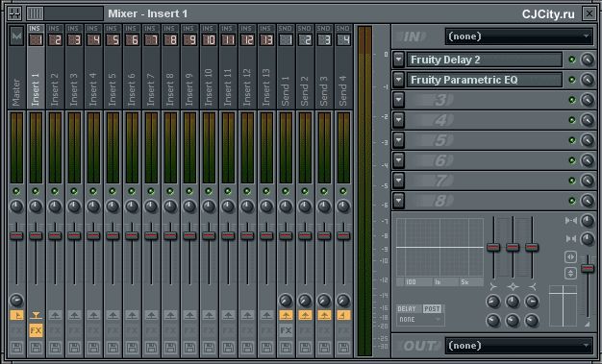Open the slot 8 dropdown arrow
This screenshot has height=364, width=602.
click(398, 201)
